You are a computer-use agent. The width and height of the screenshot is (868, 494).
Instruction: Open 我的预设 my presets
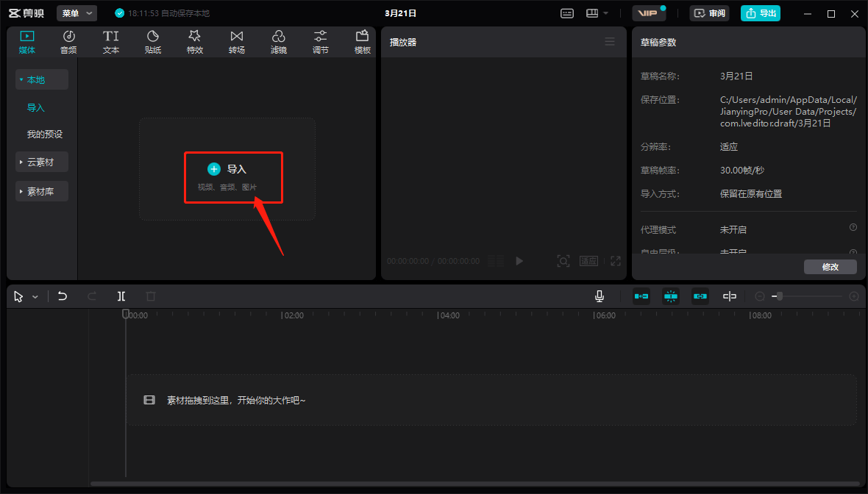pos(45,135)
